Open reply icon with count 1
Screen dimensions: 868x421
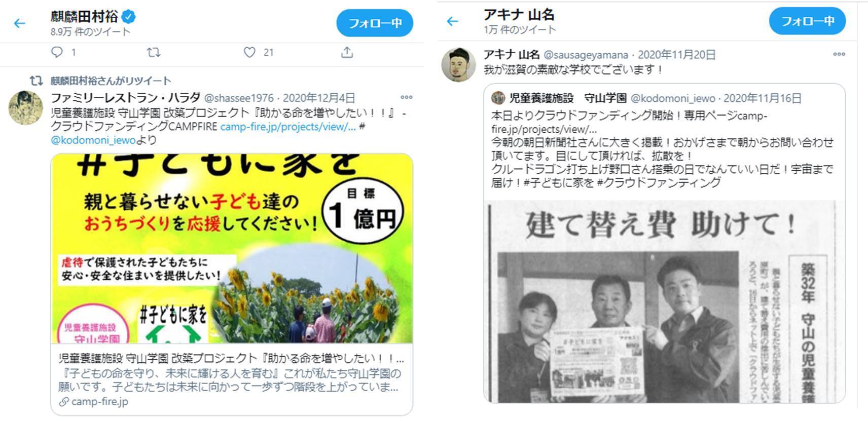pyautogui.click(x=57, y=52)
